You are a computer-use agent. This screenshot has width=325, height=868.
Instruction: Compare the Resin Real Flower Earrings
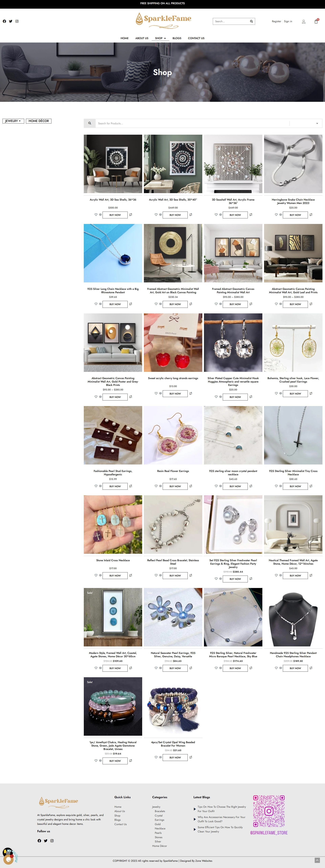click(x=191, y=486)
